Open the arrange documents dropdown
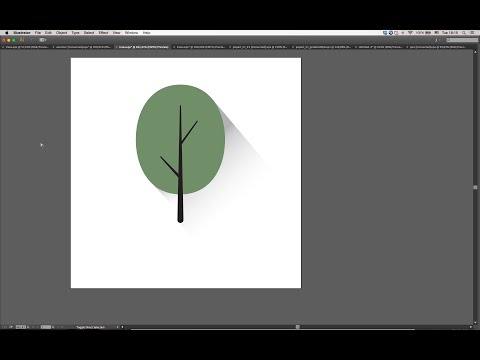Image resolution: width=480 pixels, height=360 pixels. tap(42, 40)
